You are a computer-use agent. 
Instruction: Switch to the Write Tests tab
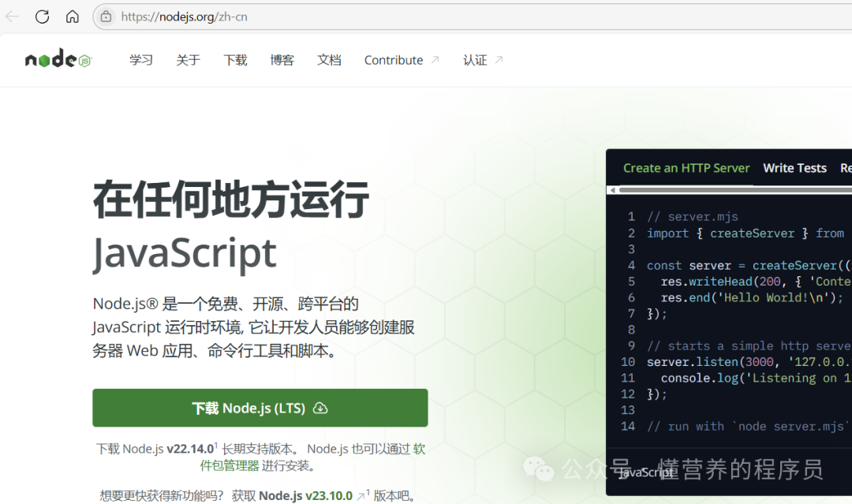795,168
